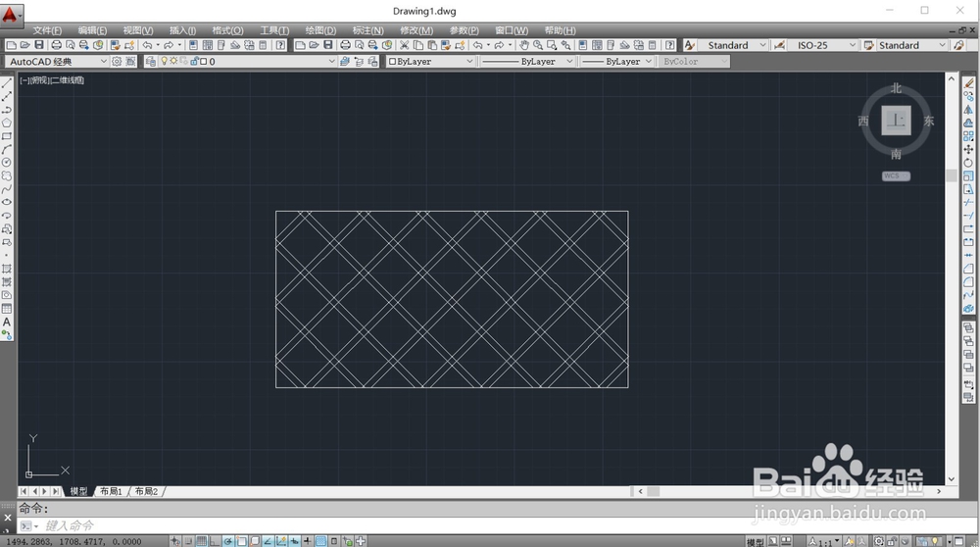Click the vertical scrollbar down arrow
This screenshot has width=980, height=547.
coord(952,479)
